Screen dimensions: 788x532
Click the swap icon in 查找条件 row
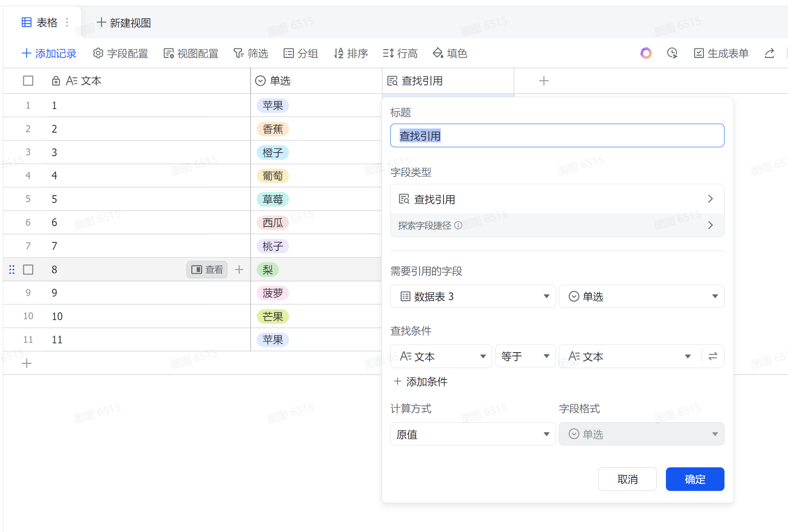[713, 356]
